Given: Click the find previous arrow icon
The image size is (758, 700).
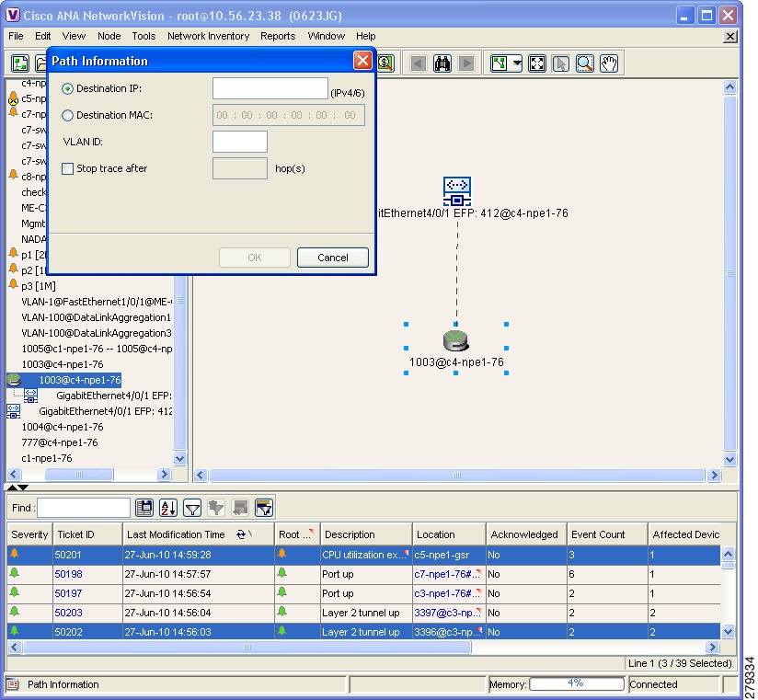Looking at the screenshot, I should tap(418, 63).
